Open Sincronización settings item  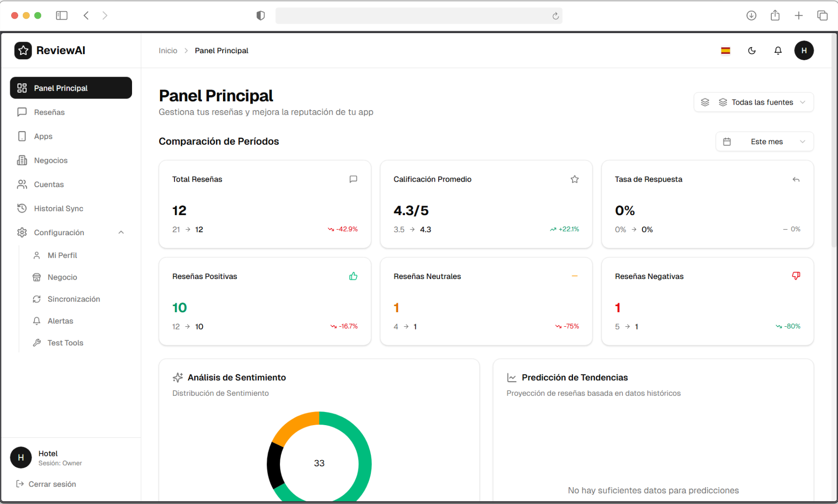coord(73,299)
